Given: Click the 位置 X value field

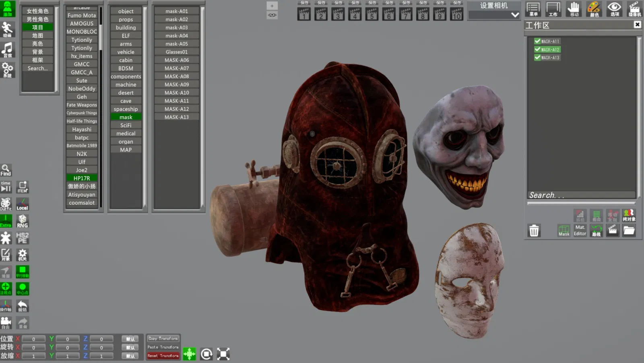Looking at the screenshot, I should (33, 339).
